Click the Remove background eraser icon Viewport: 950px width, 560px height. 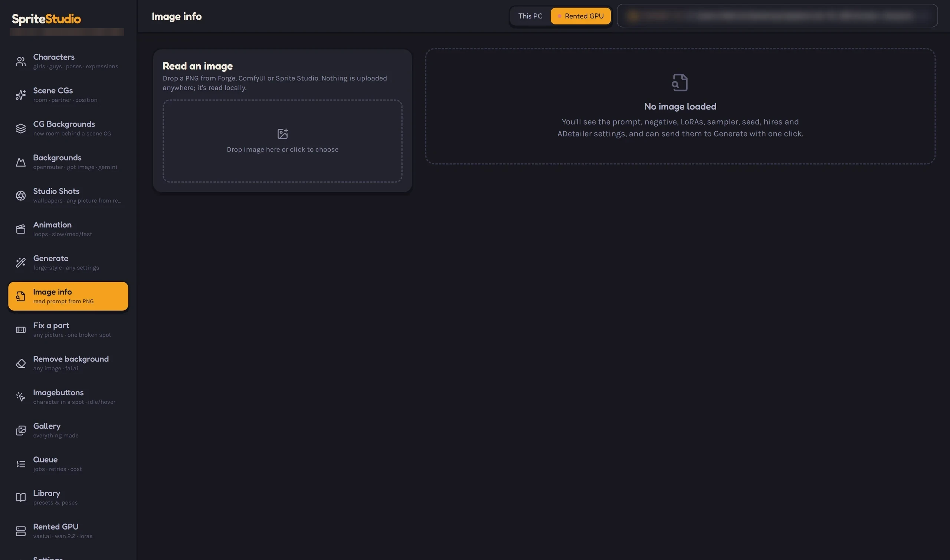[21, 363]
